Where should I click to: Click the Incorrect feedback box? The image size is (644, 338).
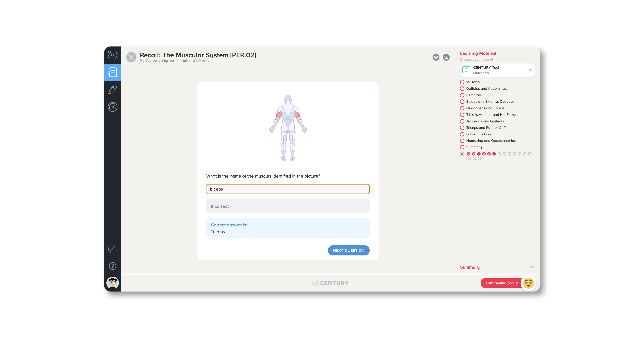point(288,206)
